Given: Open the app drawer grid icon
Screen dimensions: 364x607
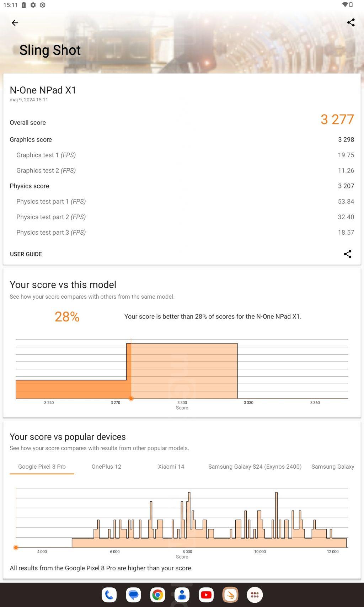Looking at the screenshot, I should [255, 595].
